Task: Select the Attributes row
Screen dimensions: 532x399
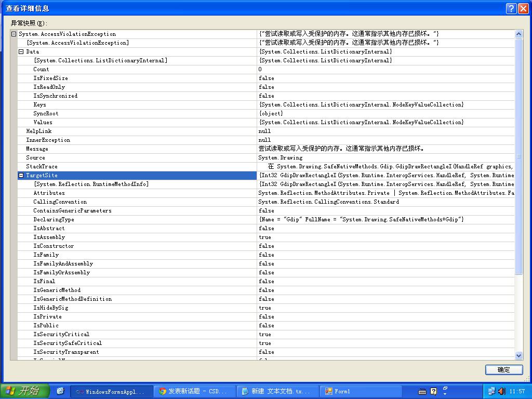Action: pos(266,193)
